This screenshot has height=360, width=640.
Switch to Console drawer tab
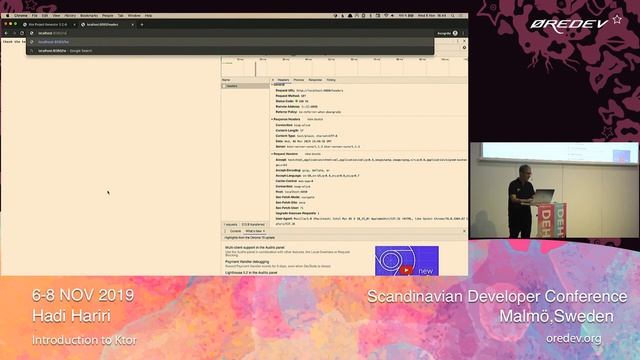pos(236,231)
